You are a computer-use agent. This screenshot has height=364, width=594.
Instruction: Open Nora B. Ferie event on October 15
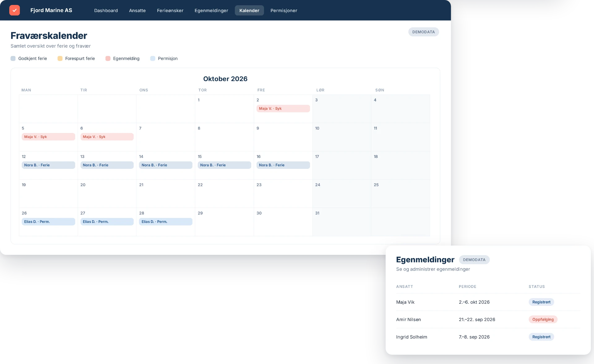224,165
